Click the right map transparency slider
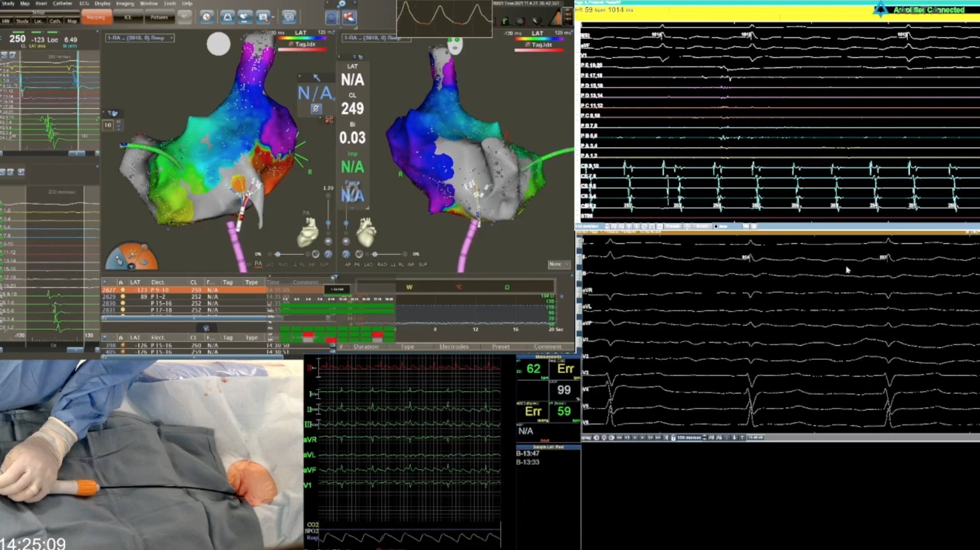The width and height of the screenshot is (980, 550). click(x=386, y=254)
